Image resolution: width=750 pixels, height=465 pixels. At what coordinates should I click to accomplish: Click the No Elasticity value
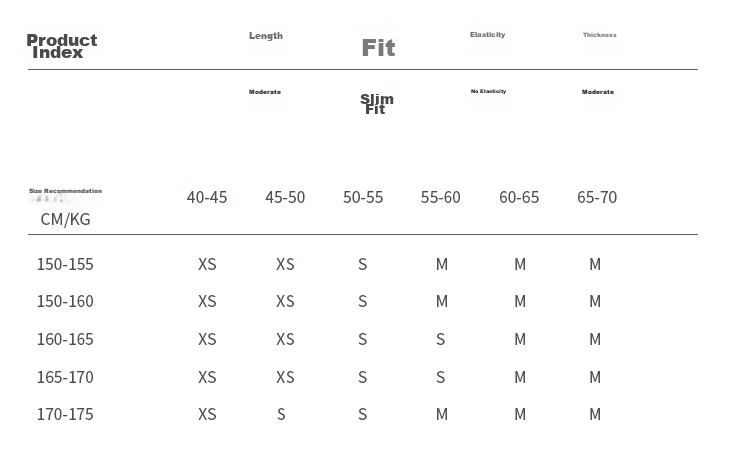click(x=488, y=91)
